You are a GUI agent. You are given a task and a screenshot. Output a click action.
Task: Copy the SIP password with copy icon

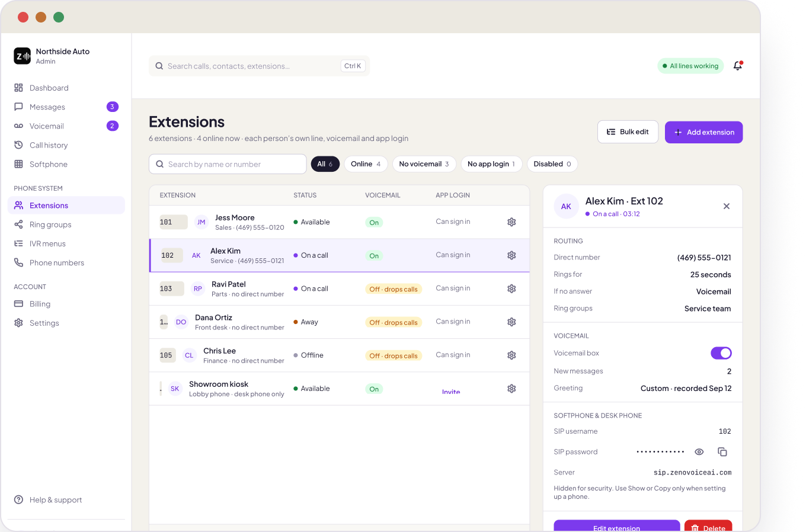tap(722, 452)
